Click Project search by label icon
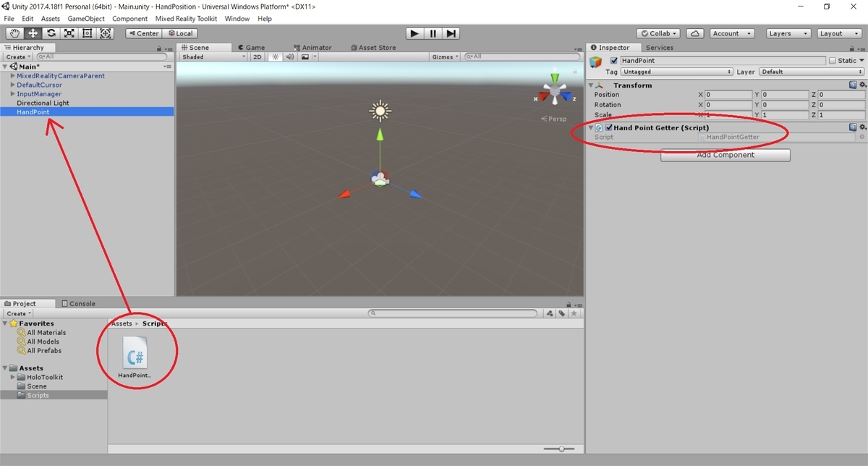This screenshot has width=868, height=466. 562,313
